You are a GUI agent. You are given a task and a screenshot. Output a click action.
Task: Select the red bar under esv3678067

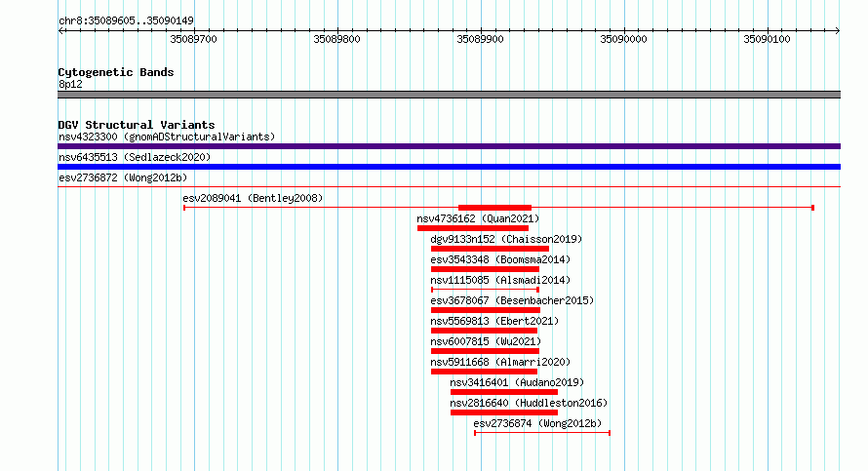(x=486, y=310)
